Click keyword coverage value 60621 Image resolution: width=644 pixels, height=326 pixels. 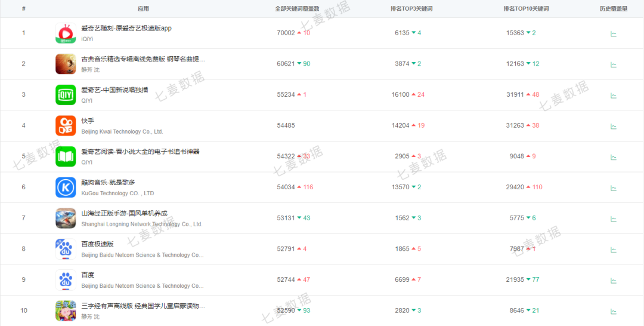pyautogui.click(x=286, y=64)
